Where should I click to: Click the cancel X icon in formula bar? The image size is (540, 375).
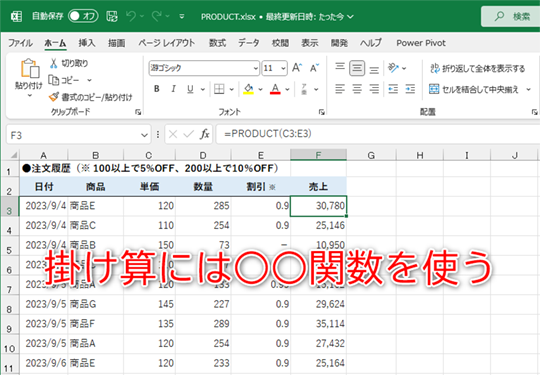173,134
